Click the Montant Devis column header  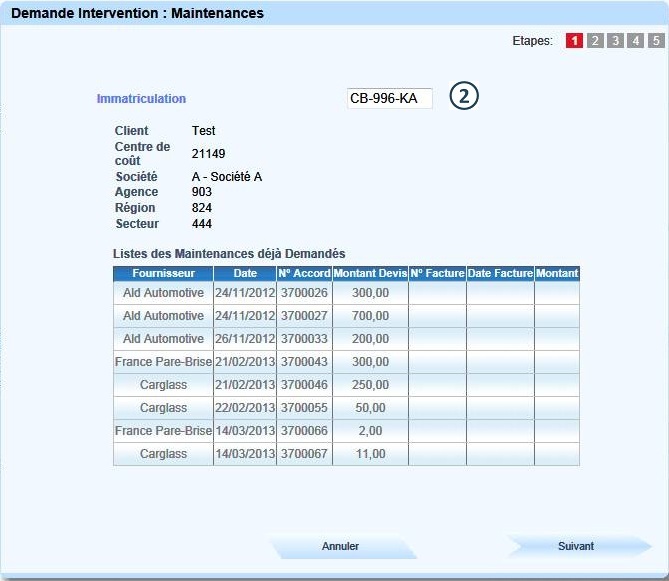point(370,273)
